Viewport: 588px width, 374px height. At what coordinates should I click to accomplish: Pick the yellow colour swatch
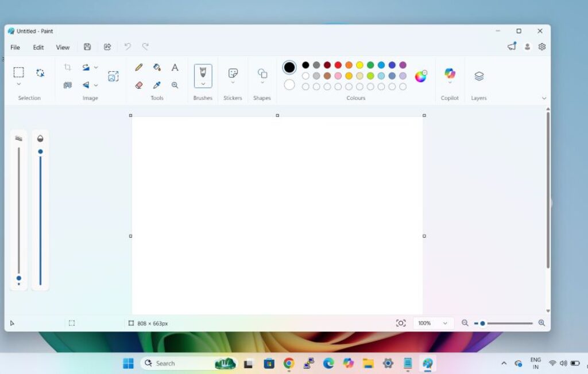click(359, 65)
